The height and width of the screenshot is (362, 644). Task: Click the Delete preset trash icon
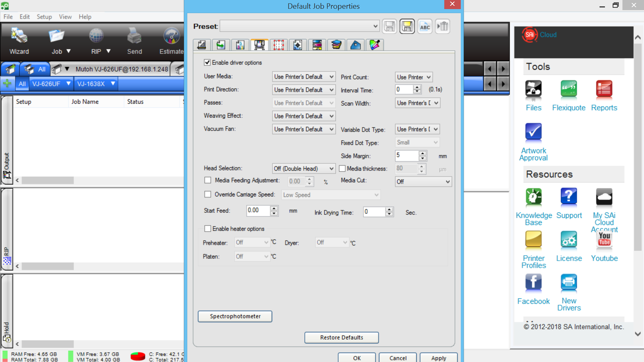point(443,26)
